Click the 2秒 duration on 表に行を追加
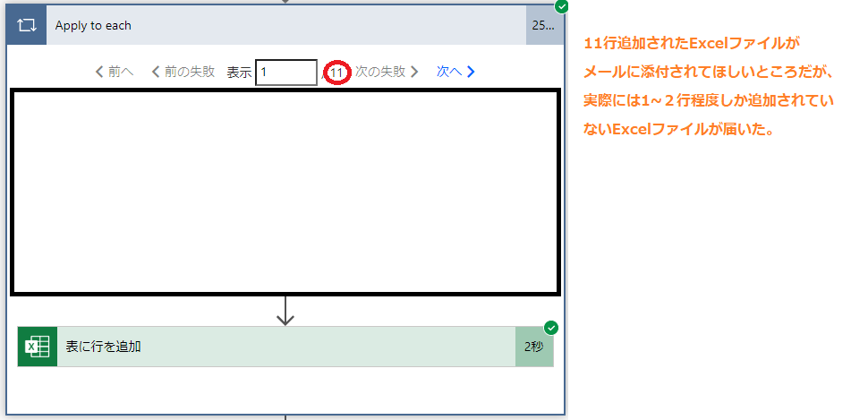The width and height of the screenshot is (868, 420). coord(534,347)
